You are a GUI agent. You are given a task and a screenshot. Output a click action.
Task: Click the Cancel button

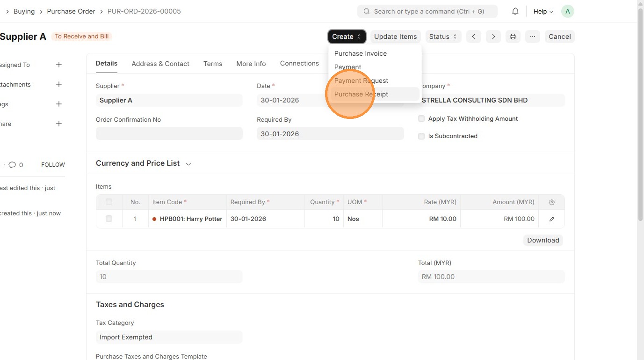[x=560, y=37]
